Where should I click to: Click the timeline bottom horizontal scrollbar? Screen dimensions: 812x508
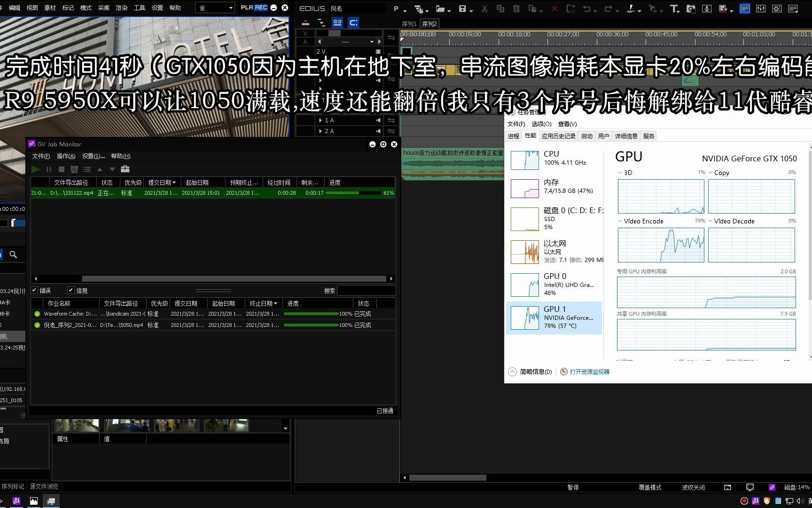coord(447,478)
